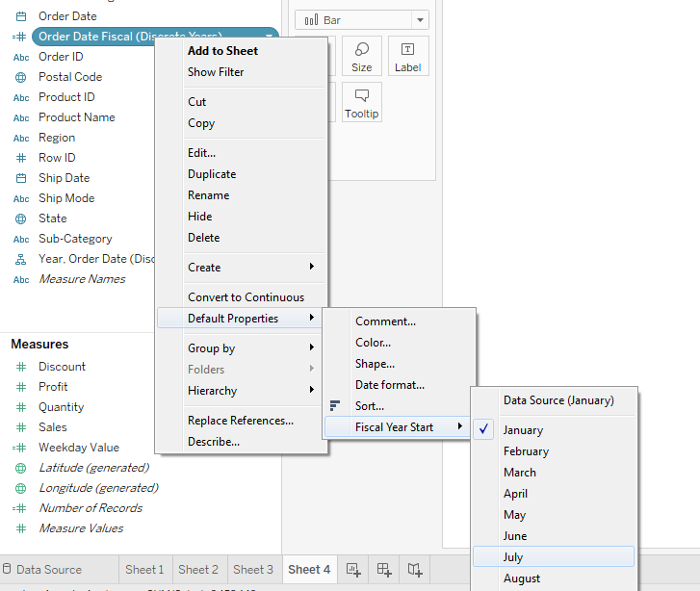700x591 pixels.
Task: Switch to the Sheet 2 tab
Action: [x=198, y=570]
